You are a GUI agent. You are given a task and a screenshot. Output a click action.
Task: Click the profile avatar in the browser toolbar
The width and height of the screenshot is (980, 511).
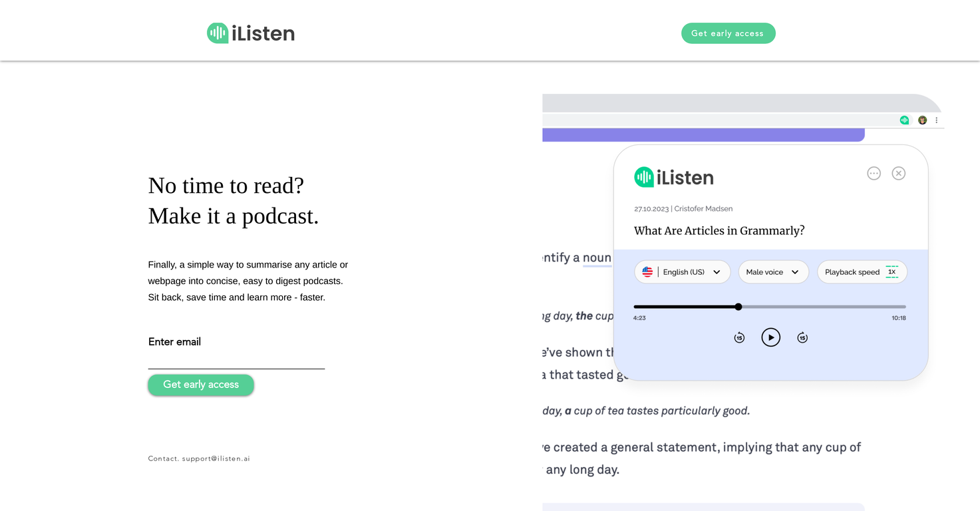pyautogui.click(x=922, y=120)
